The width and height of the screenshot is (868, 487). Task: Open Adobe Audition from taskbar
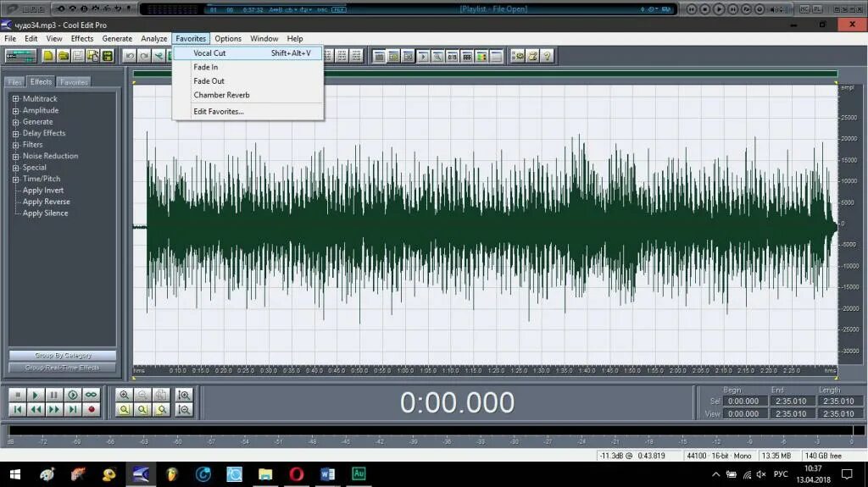click(359, 474)
